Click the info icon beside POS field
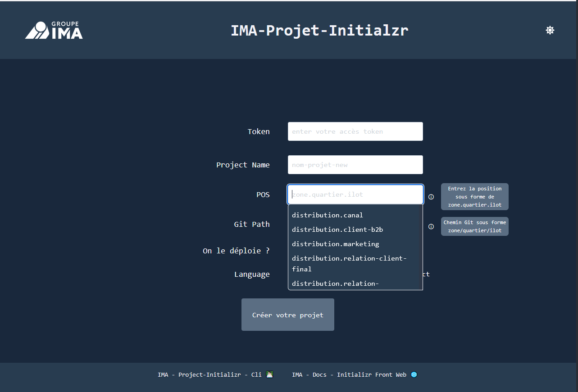The height and width of the screenshot is (392, 578). (431, 197)
